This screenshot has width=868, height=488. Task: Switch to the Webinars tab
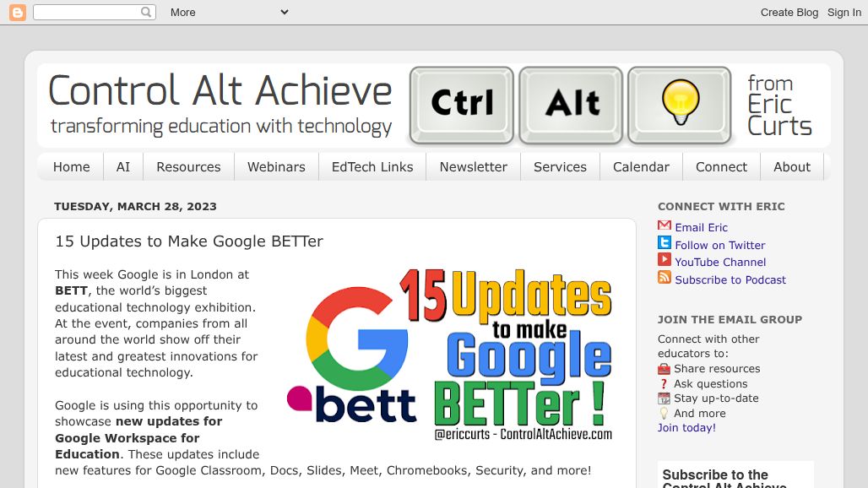point(276,166)
